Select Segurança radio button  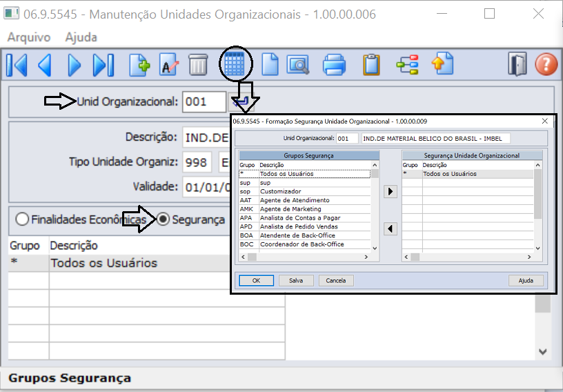[x=163, y=219]
